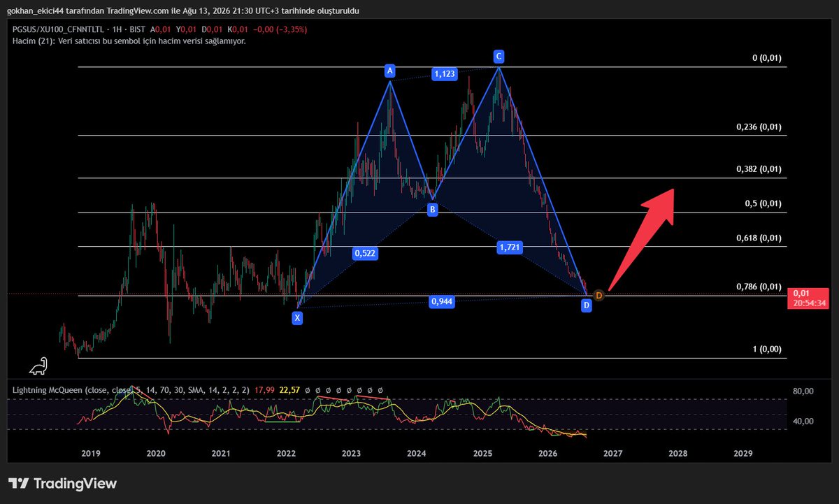Viewport: 839px width, 504px height.
Task: Click 2029 on the time axis
Action: pos(743,454)
